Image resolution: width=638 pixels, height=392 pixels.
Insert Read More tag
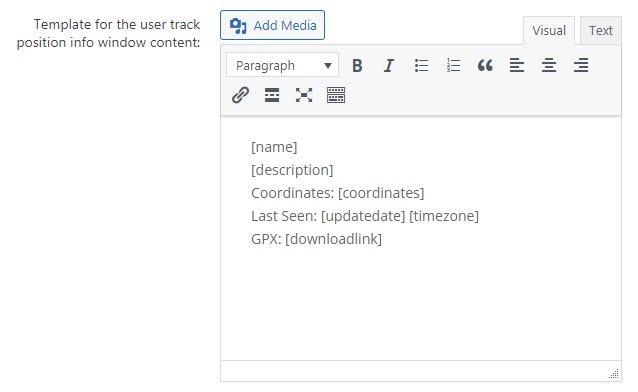click(x=272, y=95)
